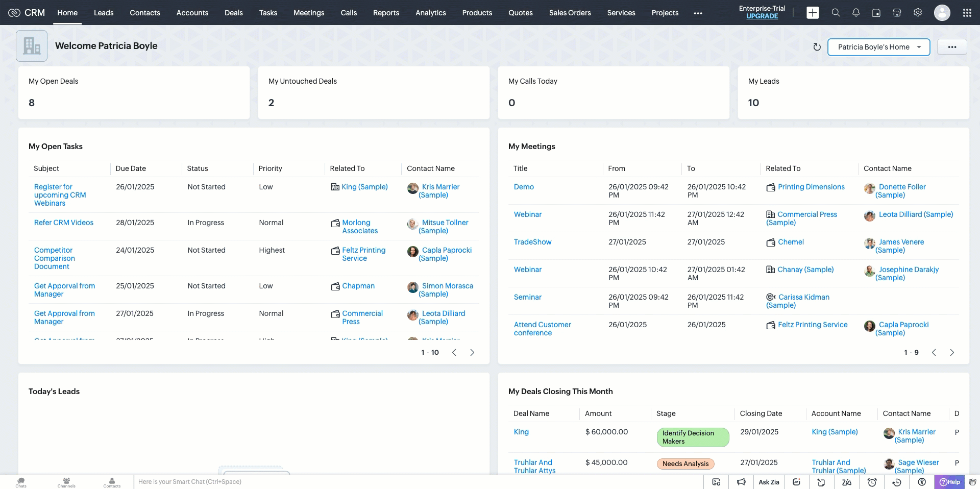Click the UPGRADE link
The image size is (980, 489).
[762, 16]
